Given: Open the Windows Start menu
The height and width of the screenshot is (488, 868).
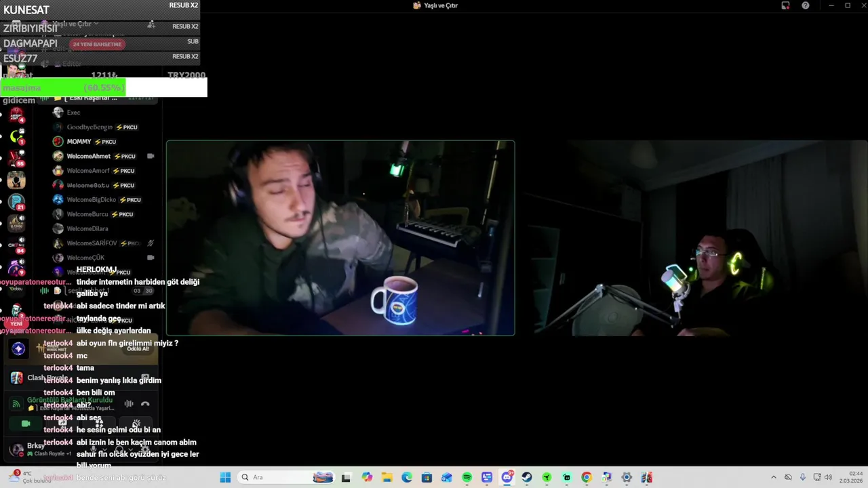Looking at the screenshot, I should coord(225,477).
